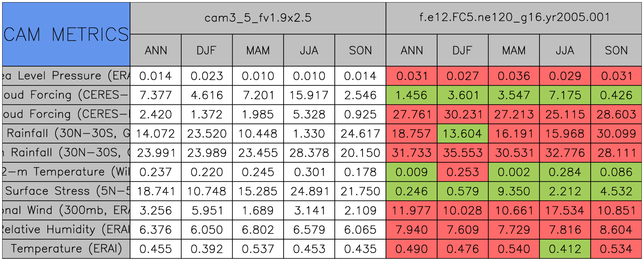Select the cam3_5_fv1.9x2.5 group header
644x261 pixels.
pyautogui.click(x=258, y=18)
